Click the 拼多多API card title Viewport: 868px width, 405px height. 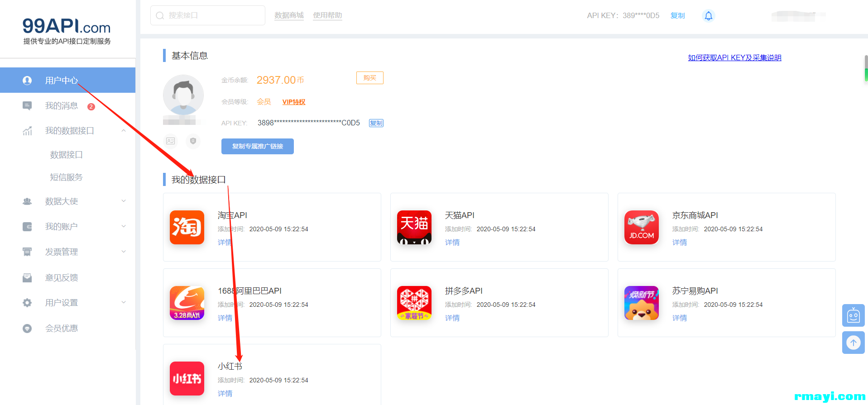(464, 291)
